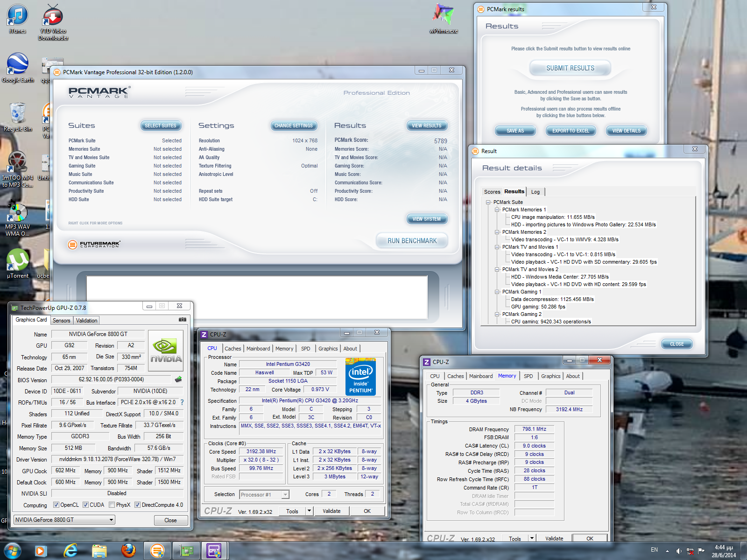Open the NVIDIA GeForce 8800 GT dropdown

pyautogui.click(x=64, y=520)
